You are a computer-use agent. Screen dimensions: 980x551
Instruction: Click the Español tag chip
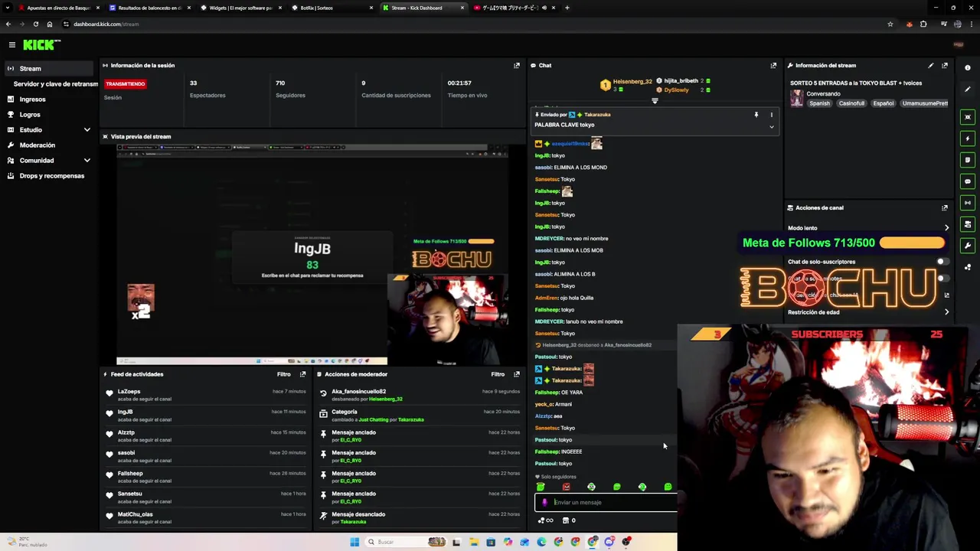[x=884, y=103]
